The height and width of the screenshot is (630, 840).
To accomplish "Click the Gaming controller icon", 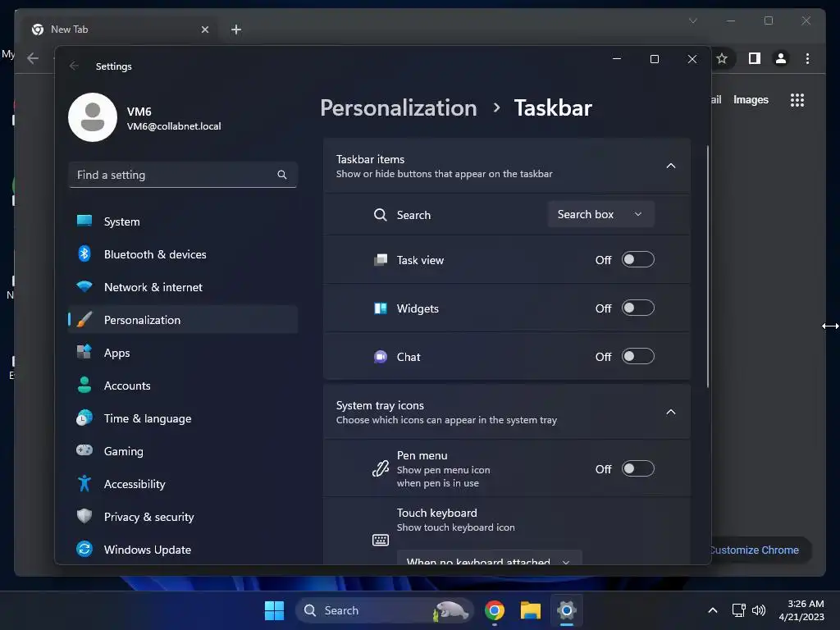I will (84, 450).
